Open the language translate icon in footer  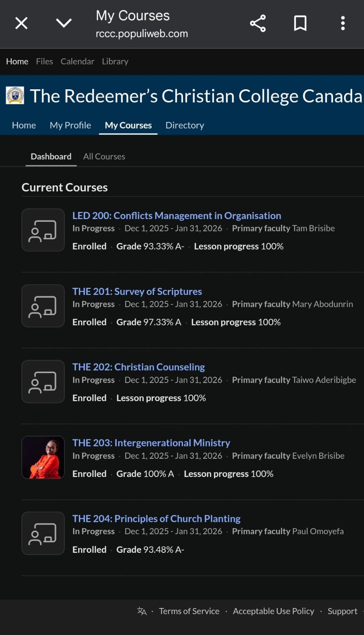[x=142, y=611]
